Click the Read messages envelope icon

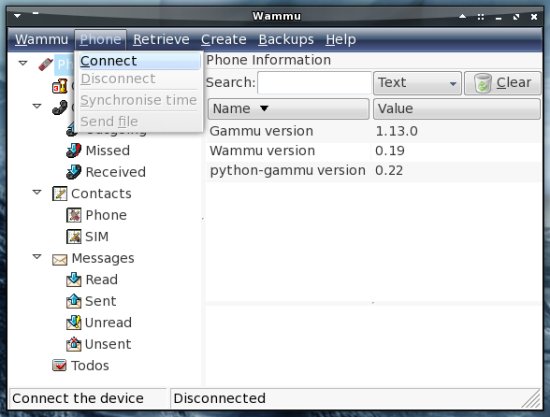click(74, 280)
